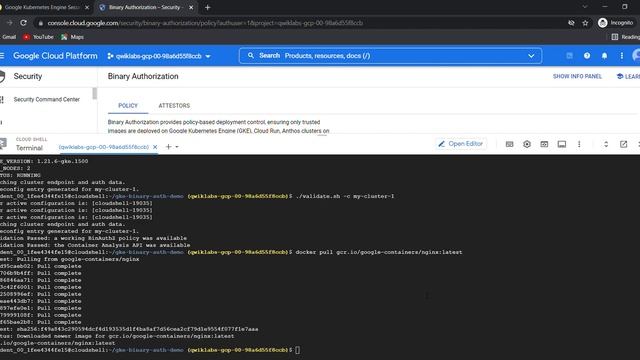
Task: Reload the page in Chrome
Action: [23, 23]
